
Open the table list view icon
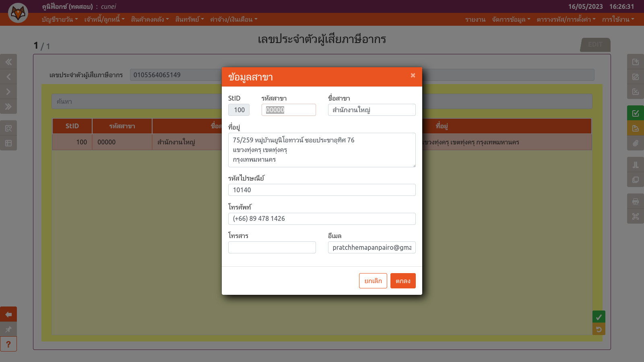[x=8, y=143]
